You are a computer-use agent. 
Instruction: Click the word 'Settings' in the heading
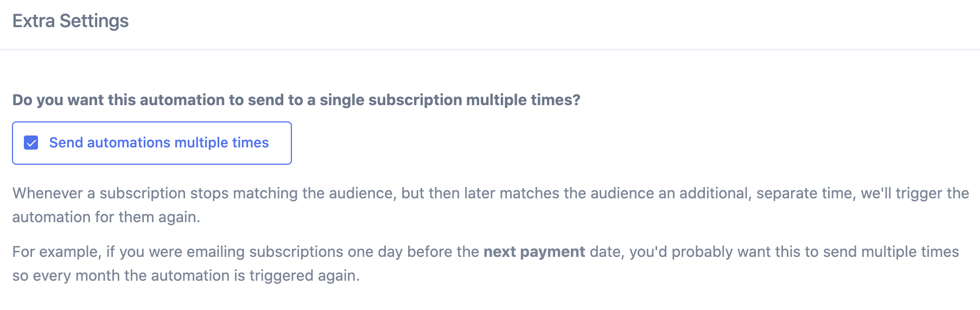tap(94, 21)
